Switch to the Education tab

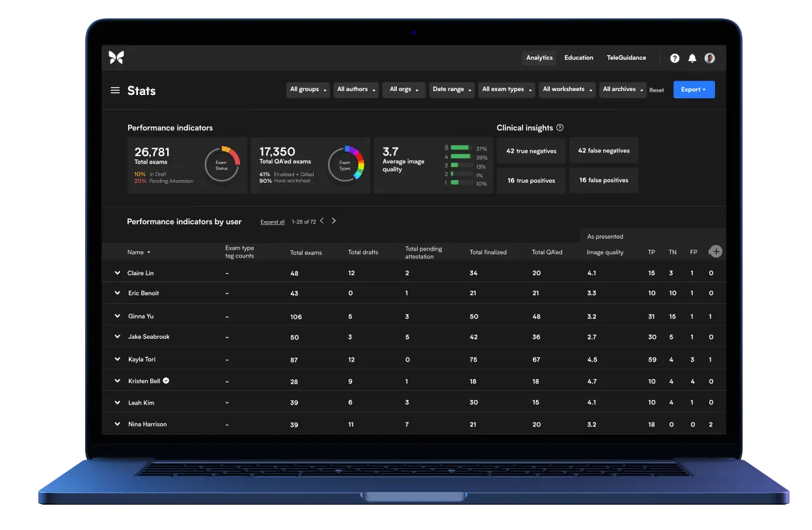tap(579, 58)
